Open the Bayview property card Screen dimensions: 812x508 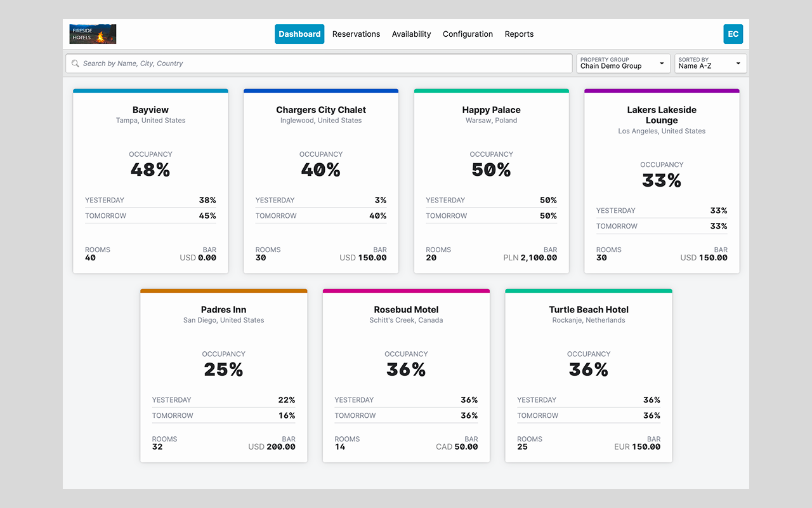(x=150, y=181)
